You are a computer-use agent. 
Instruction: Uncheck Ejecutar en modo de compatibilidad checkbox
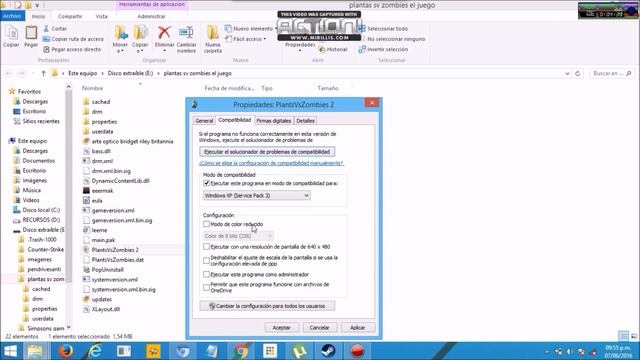[206, 183]
